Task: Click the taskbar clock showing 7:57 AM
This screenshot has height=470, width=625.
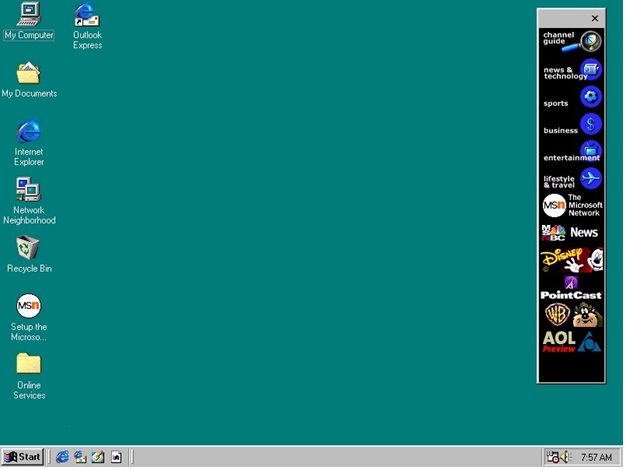Action: [x=596, y=457]
